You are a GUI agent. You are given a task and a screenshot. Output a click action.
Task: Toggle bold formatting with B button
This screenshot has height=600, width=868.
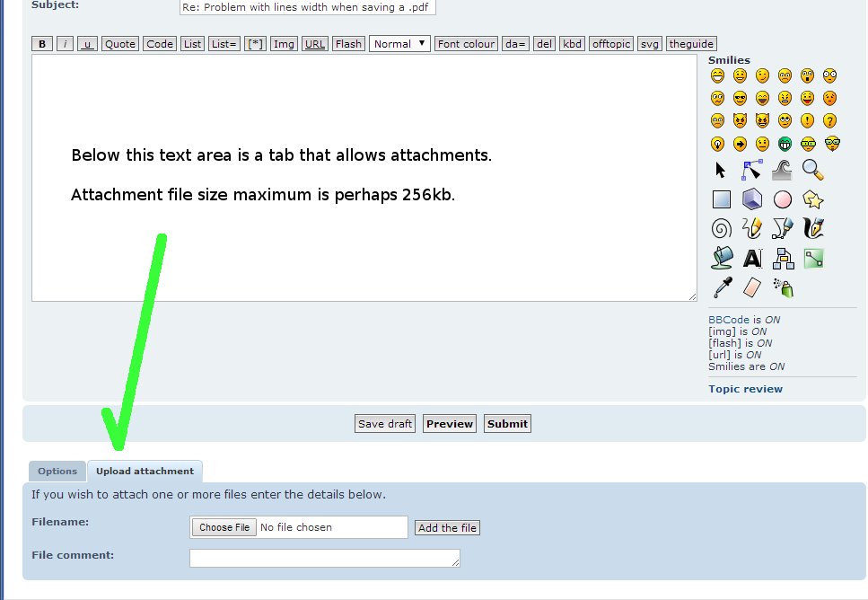coord(42,44)
